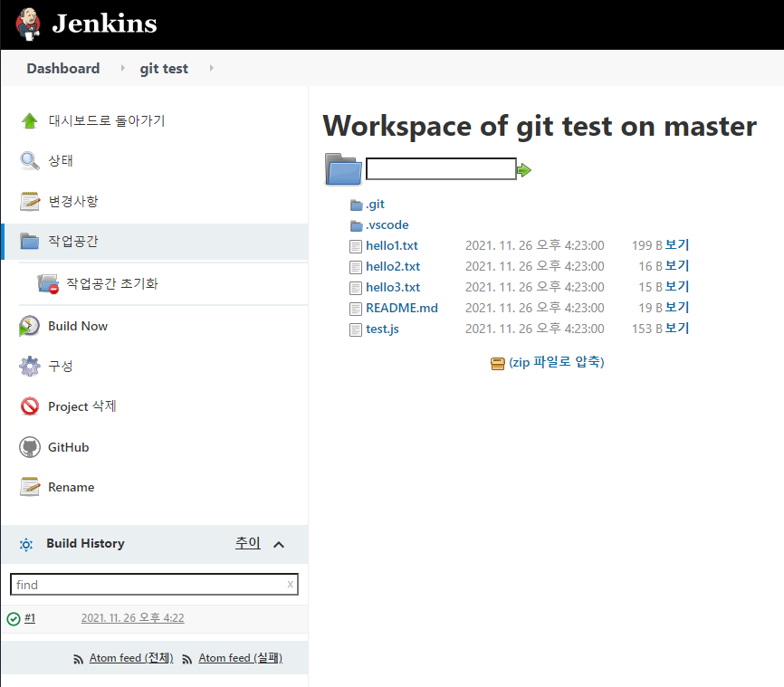Click the success checkmark next to build #1
The image size is (784, 687).
coord(15,617)
